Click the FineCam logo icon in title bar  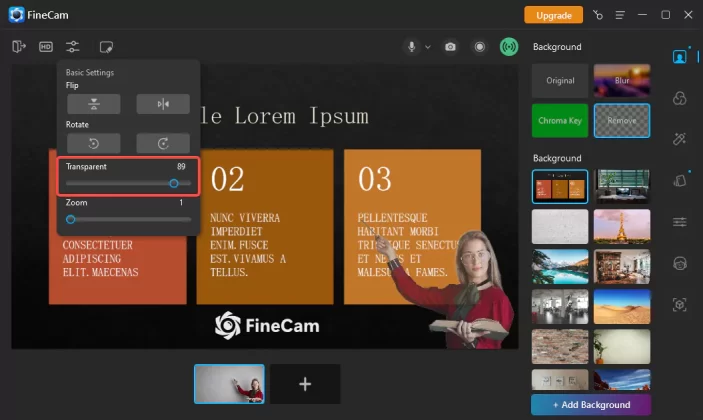[16, 15]
